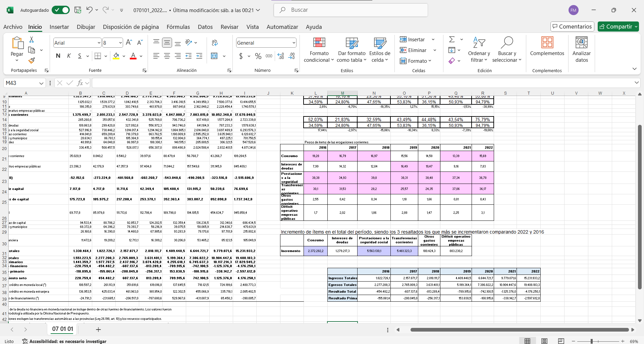Open the font size dropdown
Viewport: 644px width, 344px height.
point(120,43)
